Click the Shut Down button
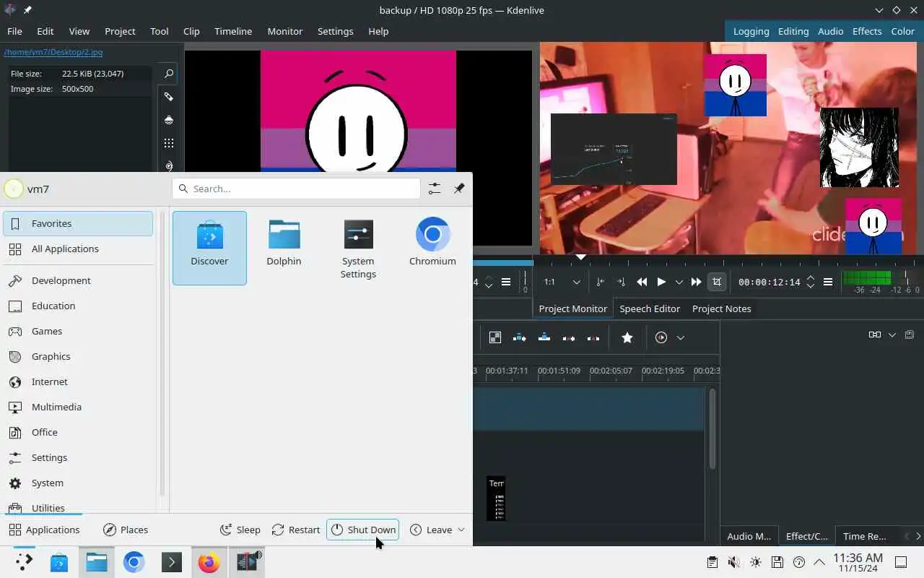 coord(363,530)
